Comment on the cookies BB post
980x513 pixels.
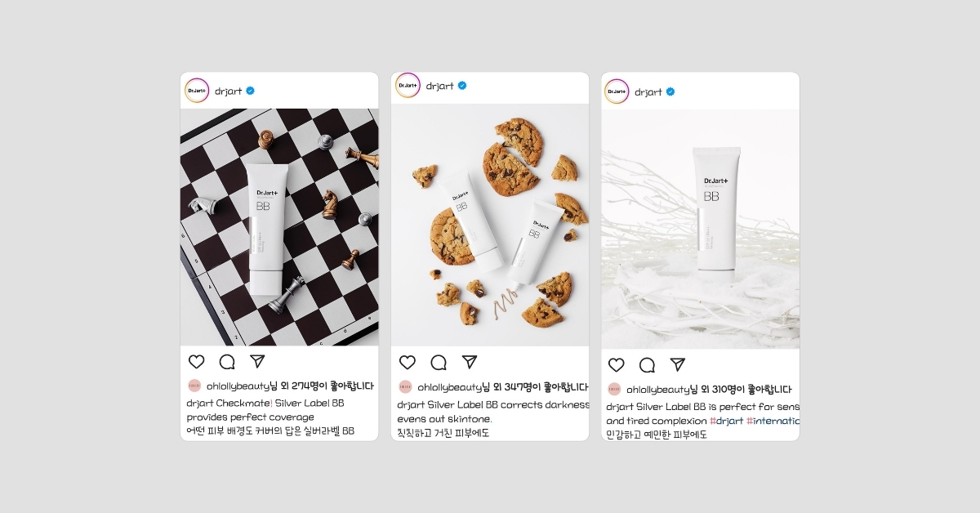[x=439, y=362]
